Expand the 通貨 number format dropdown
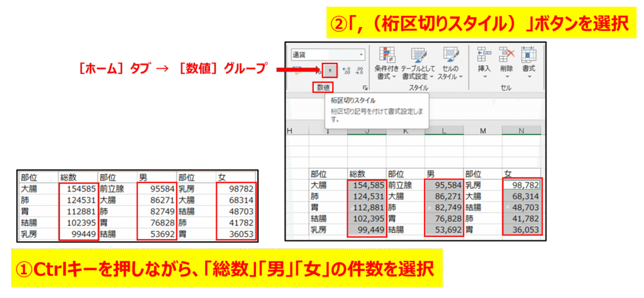 (x=361, y=55)
